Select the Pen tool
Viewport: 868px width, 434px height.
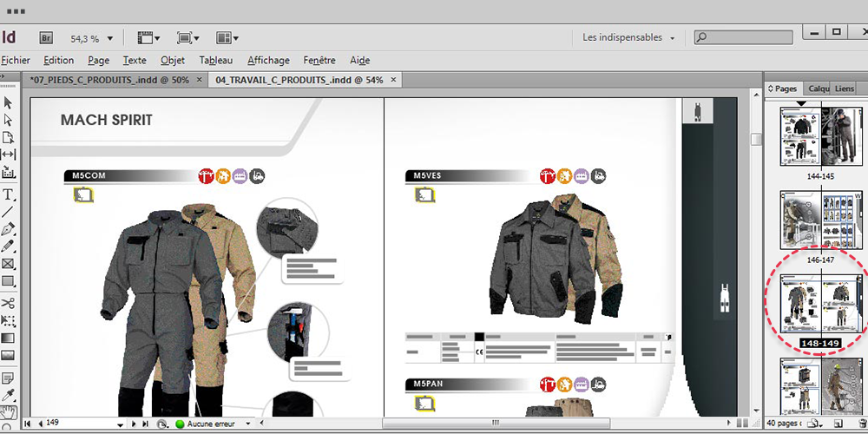click(8, 228)
